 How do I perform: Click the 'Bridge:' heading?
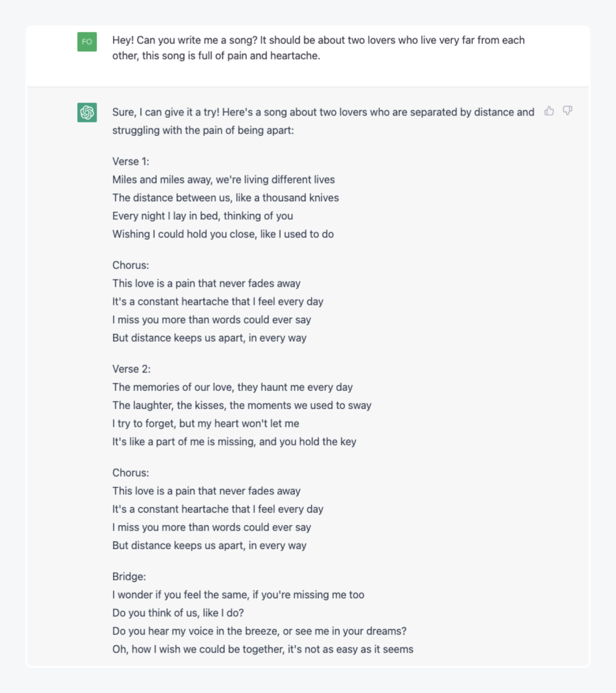129,577
